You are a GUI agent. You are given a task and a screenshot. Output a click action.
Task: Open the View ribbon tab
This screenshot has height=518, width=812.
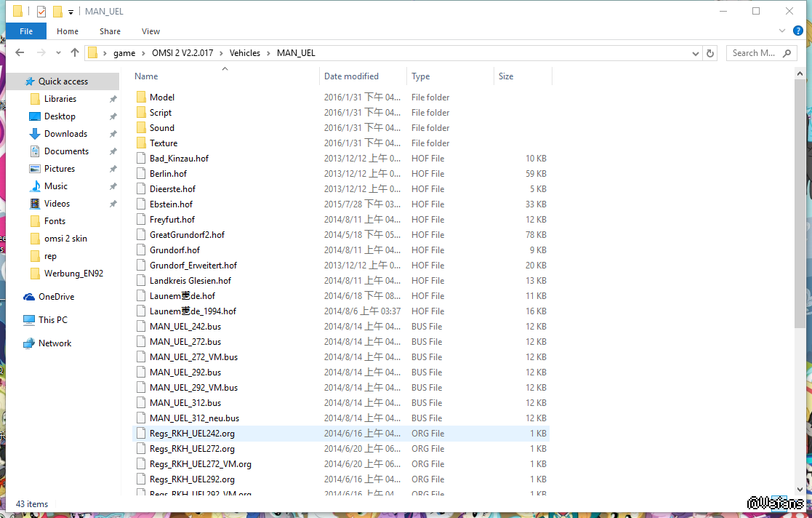[150, 31]
